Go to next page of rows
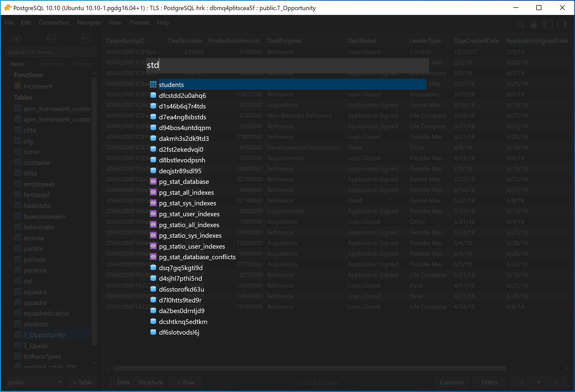Image resolution: width=575 pixels, height=392 pixels. 555,382
